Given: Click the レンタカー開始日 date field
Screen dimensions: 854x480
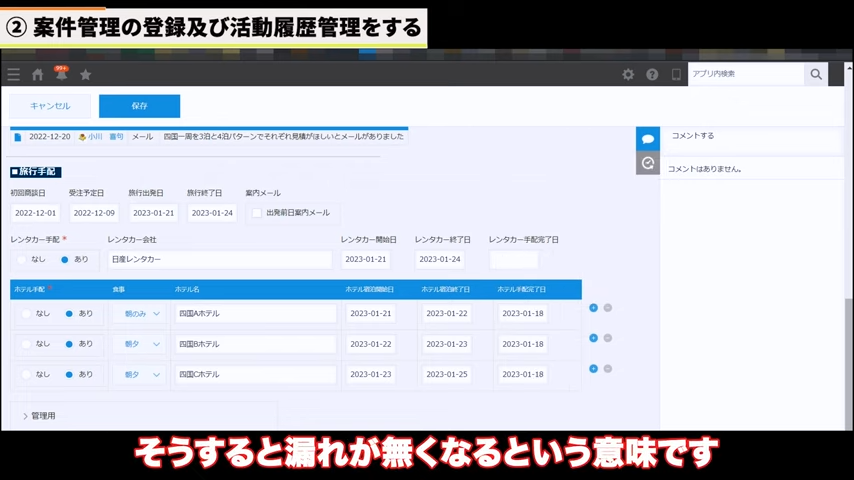Looking at the screenshot, I should pyautogui.click(x=366, y=259).
